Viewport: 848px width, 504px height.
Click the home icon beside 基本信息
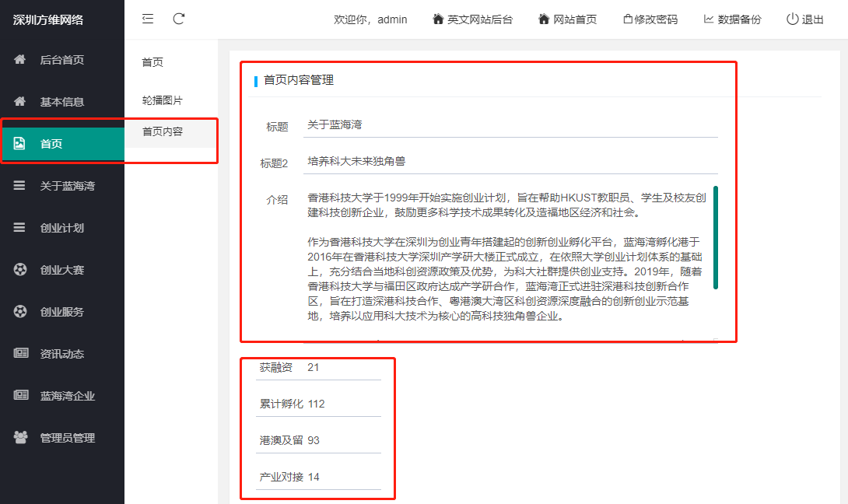pyautogui.click(x=19, y=101)
